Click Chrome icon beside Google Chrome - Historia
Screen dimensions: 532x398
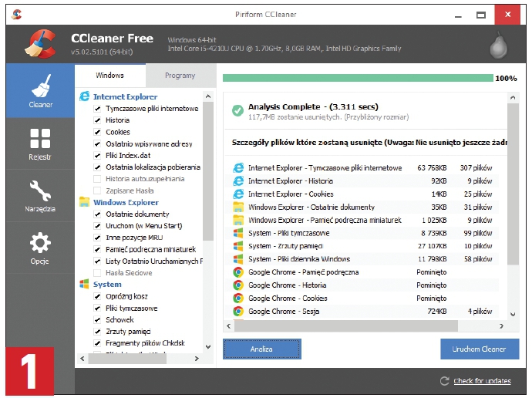(238, 285)
